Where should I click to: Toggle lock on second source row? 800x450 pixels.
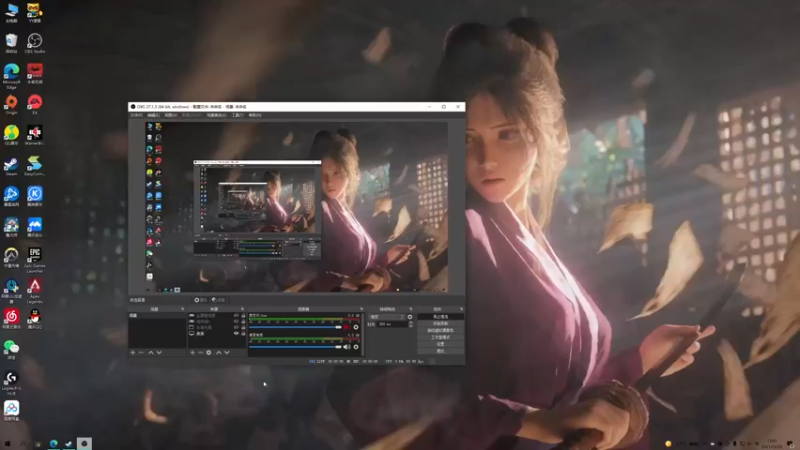[x=243, y=321]
